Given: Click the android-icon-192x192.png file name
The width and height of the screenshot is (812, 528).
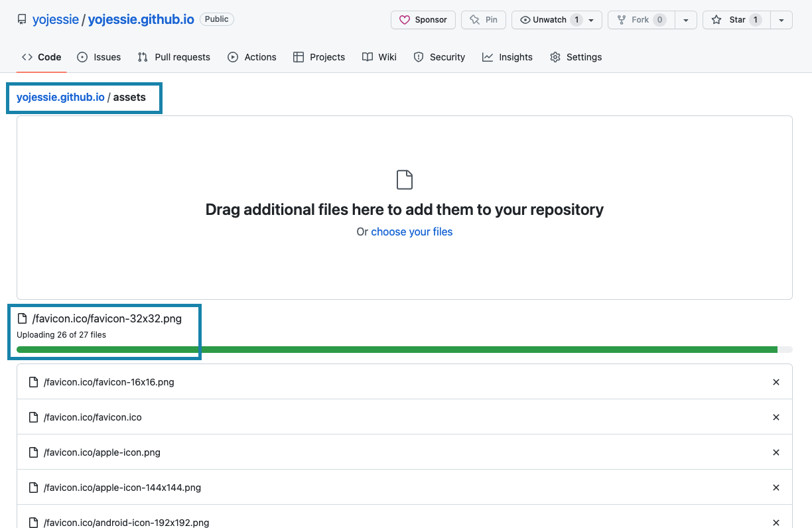Looking at the screenshot, I should click(x=126, y=523).
